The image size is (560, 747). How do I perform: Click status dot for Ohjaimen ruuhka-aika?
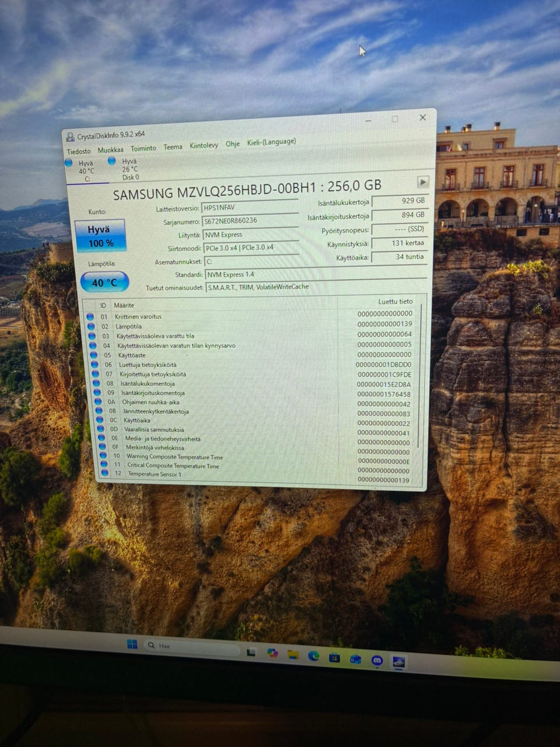pyautogui.click(x=97, y=402)
